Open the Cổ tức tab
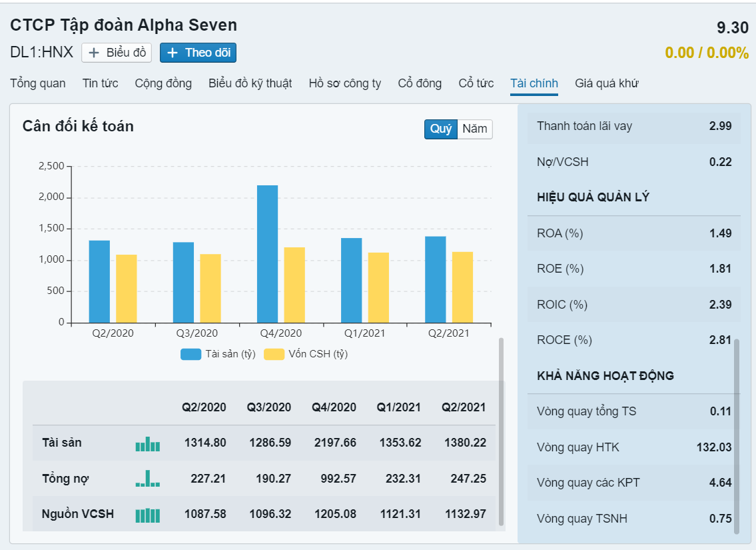This screenshot has height=550, width=756. (476, 83)
